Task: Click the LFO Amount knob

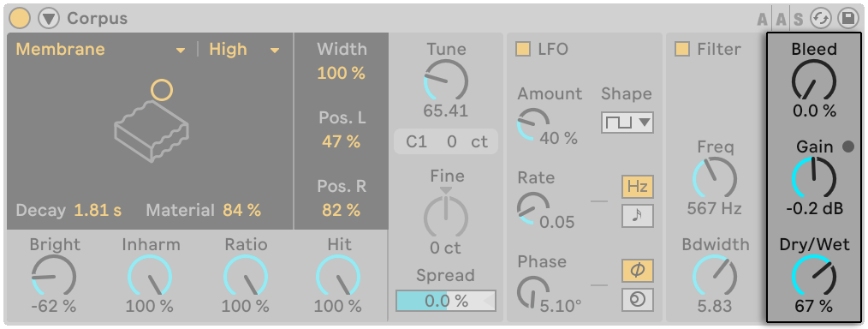Action: [x=533, y=124]
